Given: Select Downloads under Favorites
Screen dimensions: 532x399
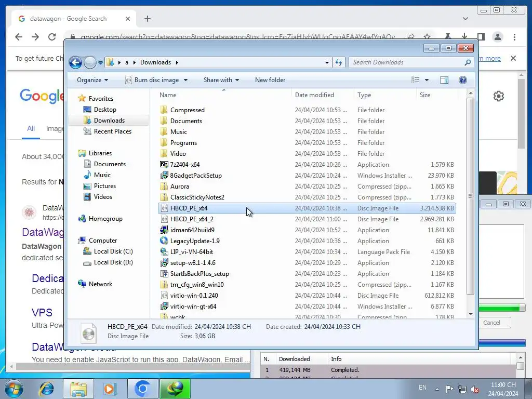Looking at the screenshot, I should click(x=104, y=121).
